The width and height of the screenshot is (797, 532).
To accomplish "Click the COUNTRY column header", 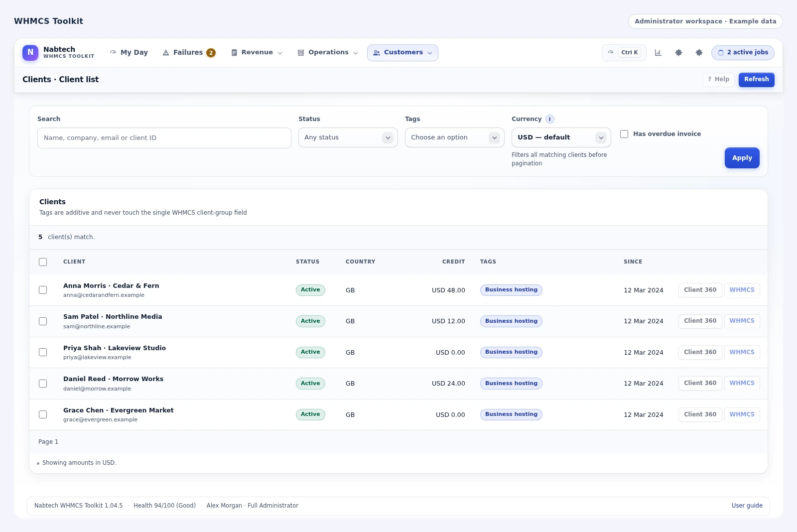I will (x=360, y=262).
